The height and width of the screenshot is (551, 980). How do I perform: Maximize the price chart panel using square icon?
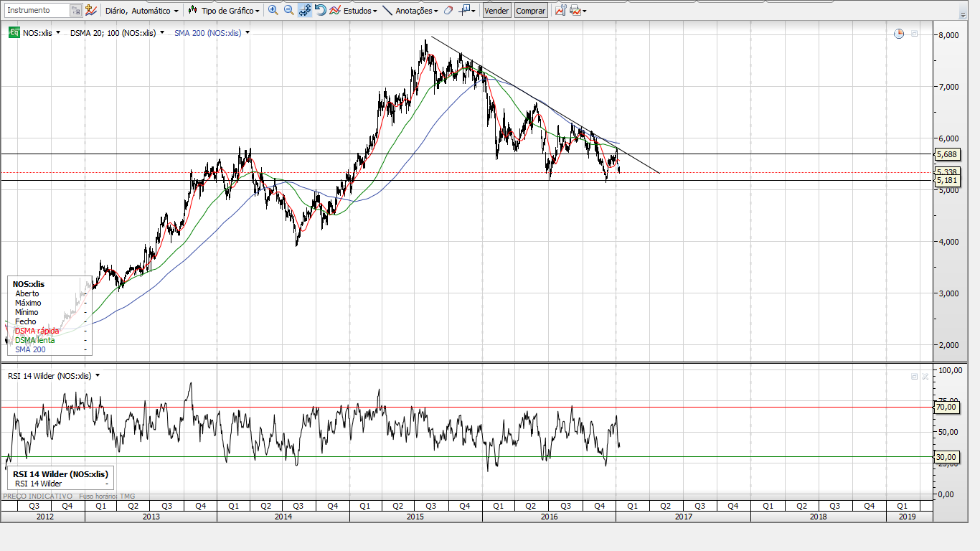click(x=915, y=34)
